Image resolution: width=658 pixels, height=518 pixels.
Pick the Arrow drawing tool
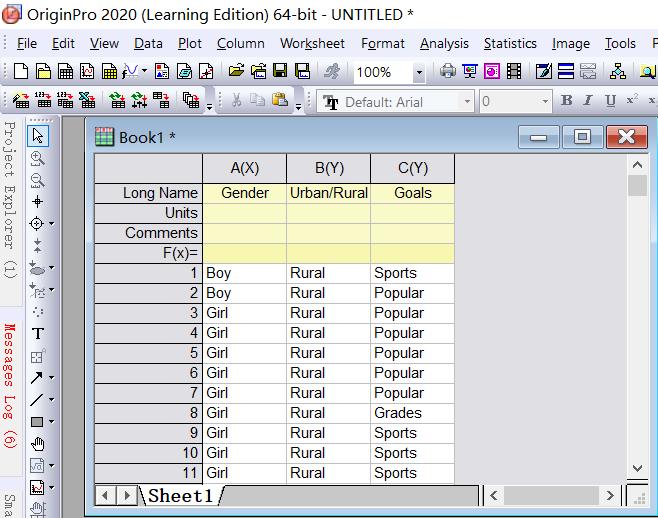click(x=37, y=378)
